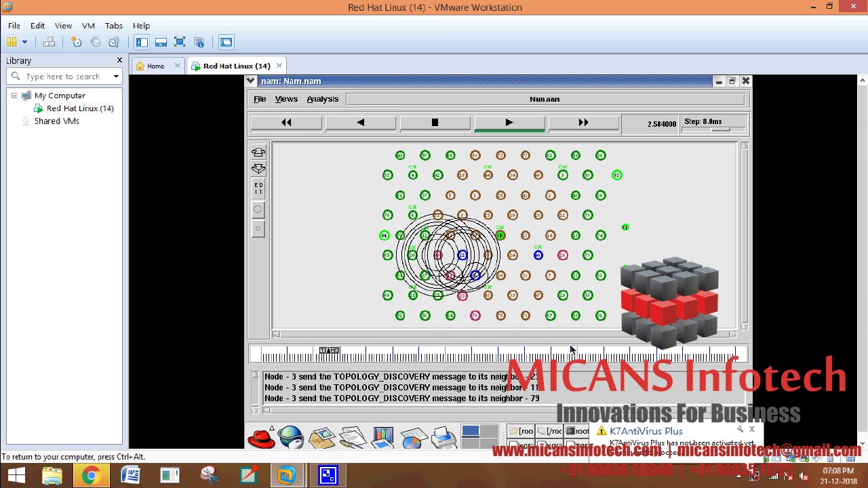Screen dimensions: 868x488
Task: Open the NAM Analysis menu
Action: 322,99
